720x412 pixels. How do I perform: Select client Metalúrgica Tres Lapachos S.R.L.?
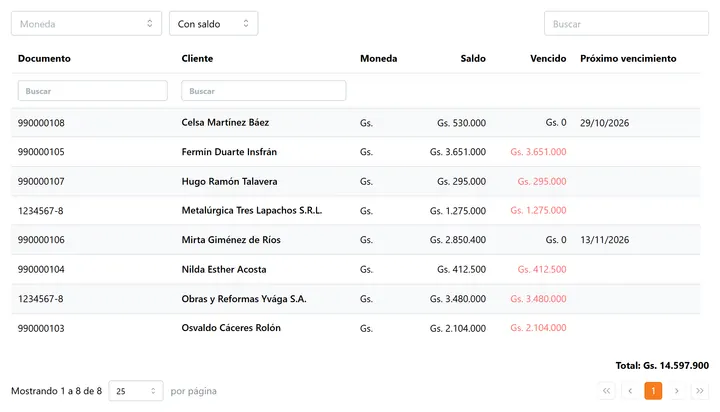(252, 210)
